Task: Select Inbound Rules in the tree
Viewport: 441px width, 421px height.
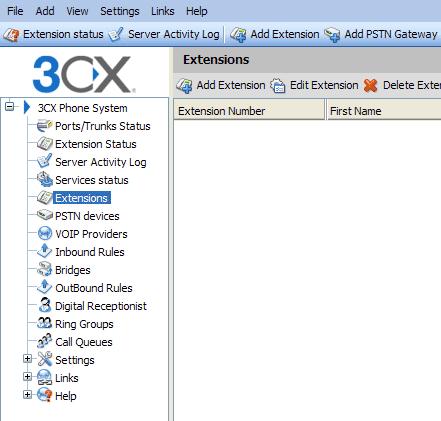Action: click(x=90, y=252)
